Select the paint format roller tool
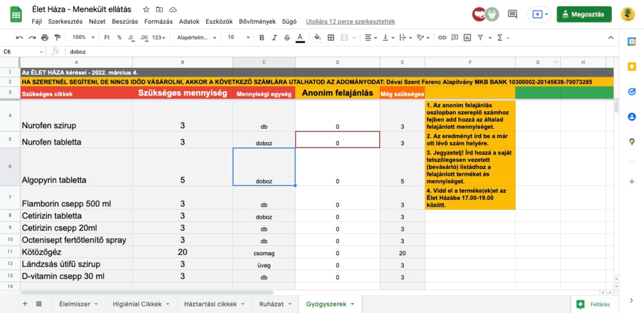 (59, 38)
